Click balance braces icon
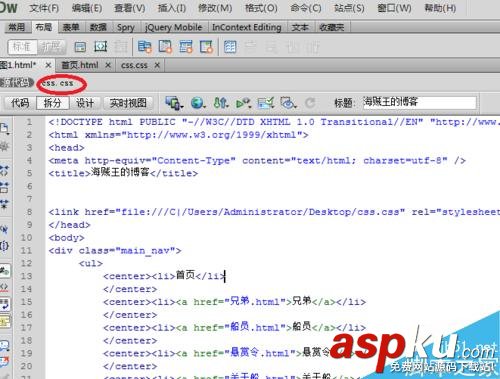The image size is (500, 379). [4, 246]
